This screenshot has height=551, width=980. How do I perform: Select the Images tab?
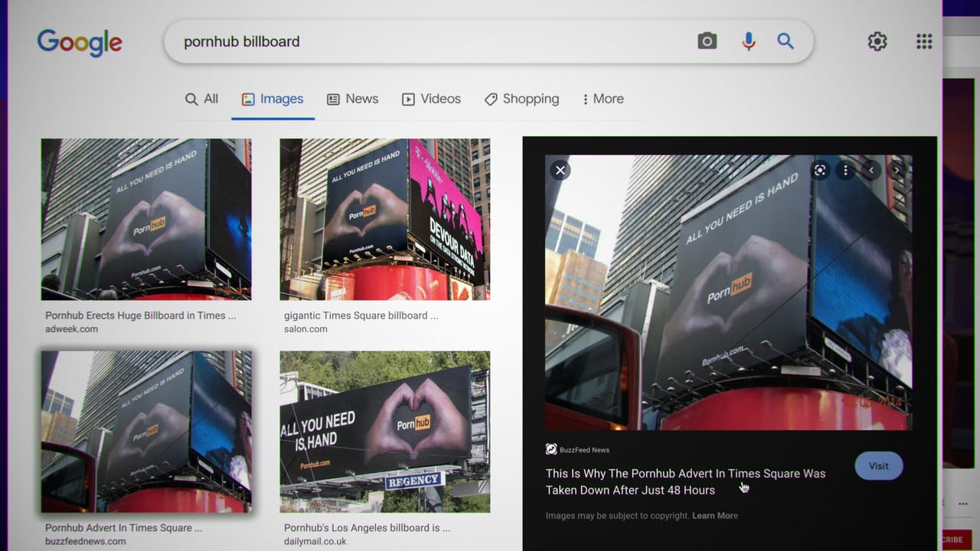[x=273, y=99]
